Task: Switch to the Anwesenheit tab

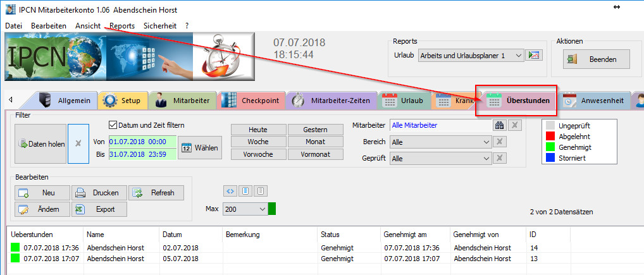Action: click(x=595, y=101)
